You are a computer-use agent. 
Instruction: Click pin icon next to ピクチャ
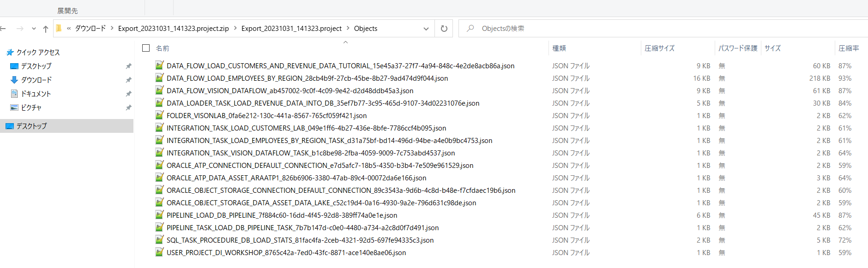129,107
